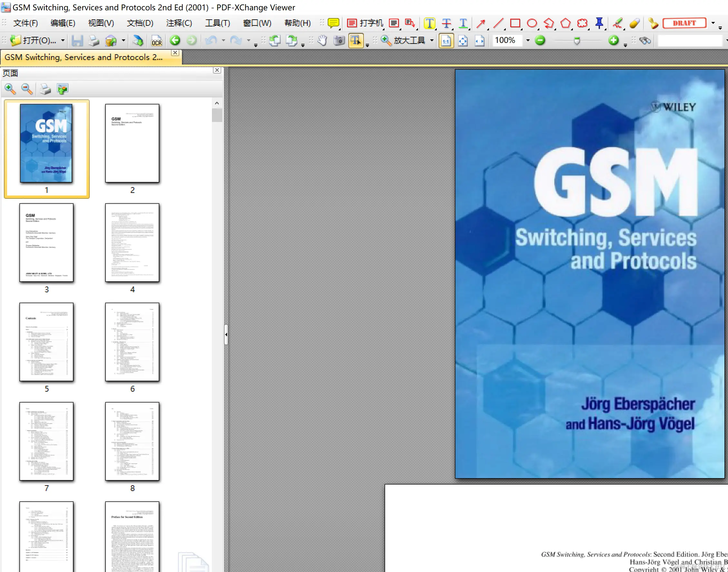Collapse the side panel with splitter arrow
Screen dimensions: 728x572
(226, 334)
